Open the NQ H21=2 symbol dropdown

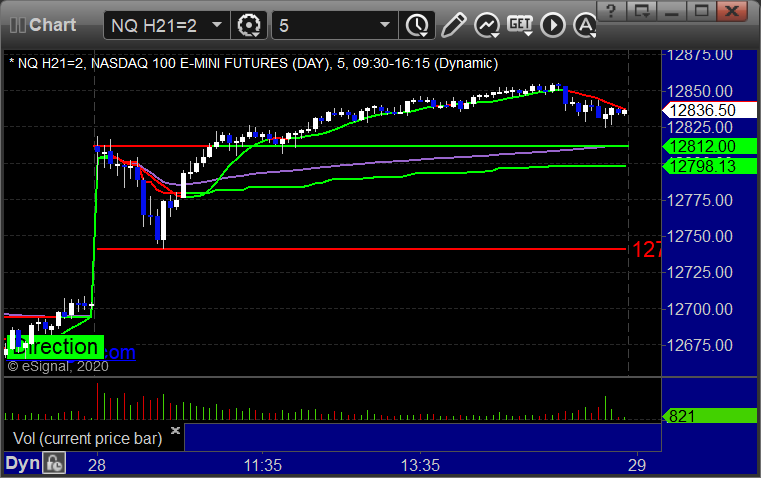(x=217, y=25)
